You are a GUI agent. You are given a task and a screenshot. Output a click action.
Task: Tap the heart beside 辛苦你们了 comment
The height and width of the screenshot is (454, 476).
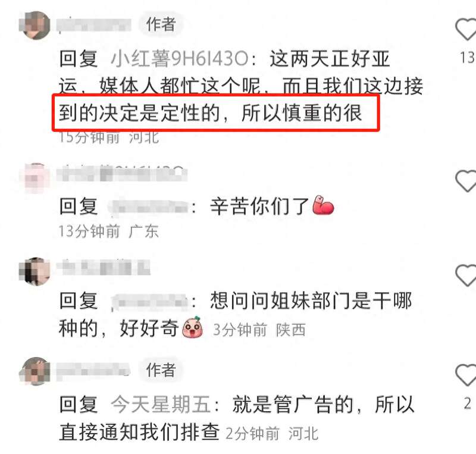466,181
